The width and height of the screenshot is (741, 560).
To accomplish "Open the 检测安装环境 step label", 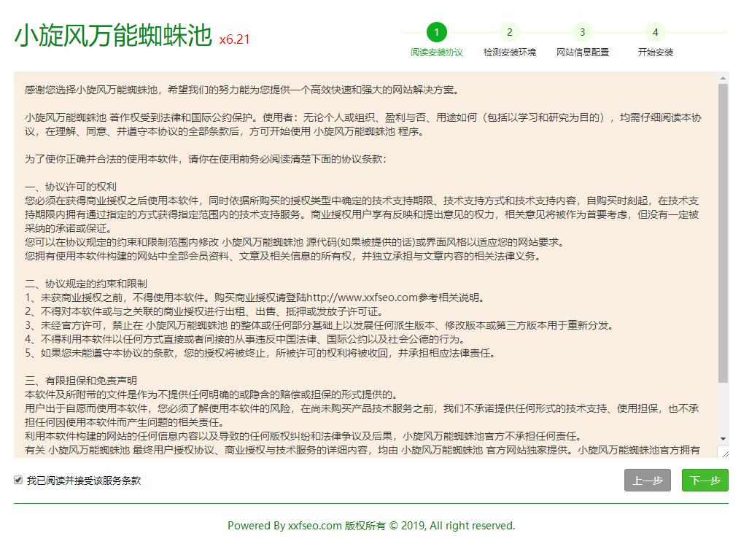I will [509, 52].
